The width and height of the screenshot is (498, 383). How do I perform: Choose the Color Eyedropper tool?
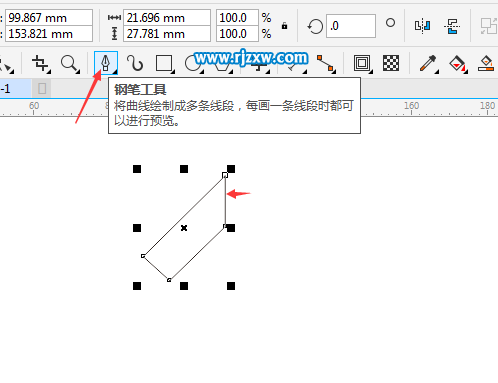[x=428, y=63]
